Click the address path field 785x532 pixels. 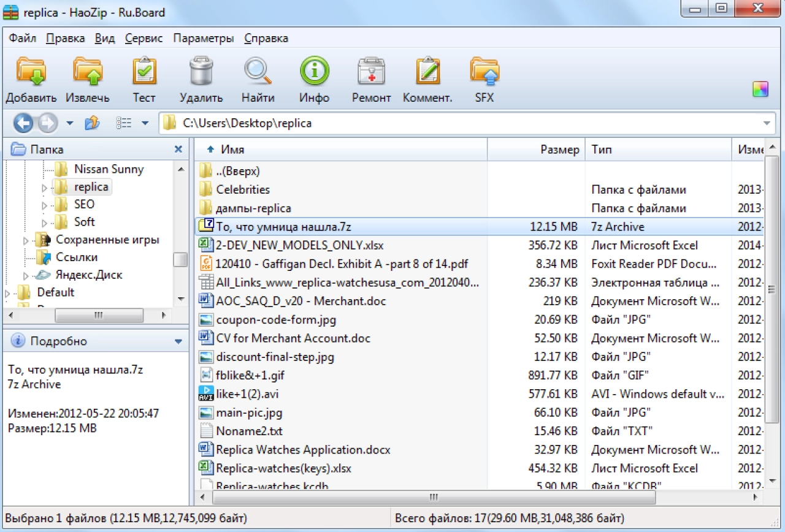(467, 123)
